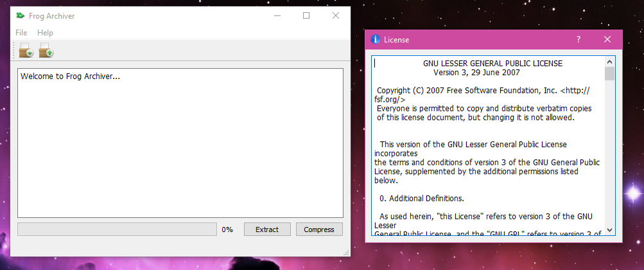Click the ? help button in License dialog
This screenshot has width=644, height=270.
(x=579, y=39)
